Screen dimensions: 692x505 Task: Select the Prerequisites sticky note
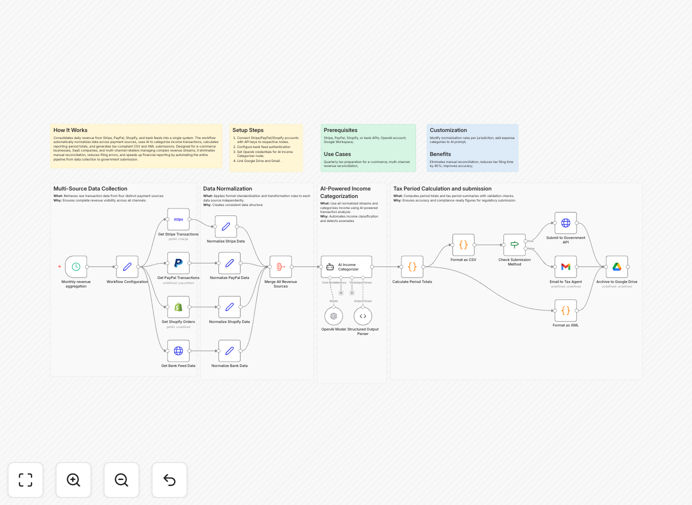[x=368, y=148]
